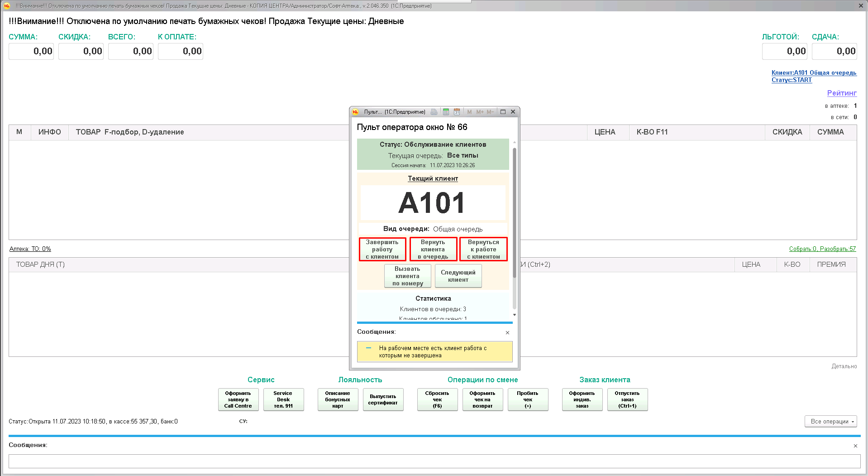
Task: Click the M- memory subtract icon
Action: (490, 112)
